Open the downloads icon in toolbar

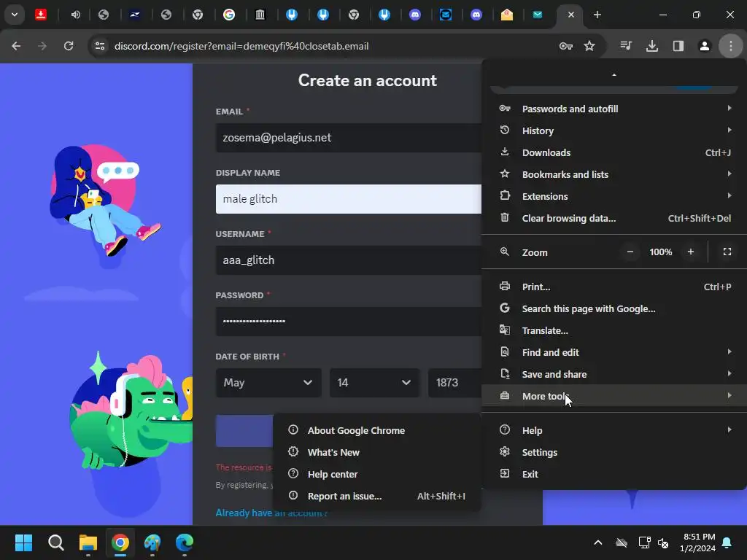(652, 46)
